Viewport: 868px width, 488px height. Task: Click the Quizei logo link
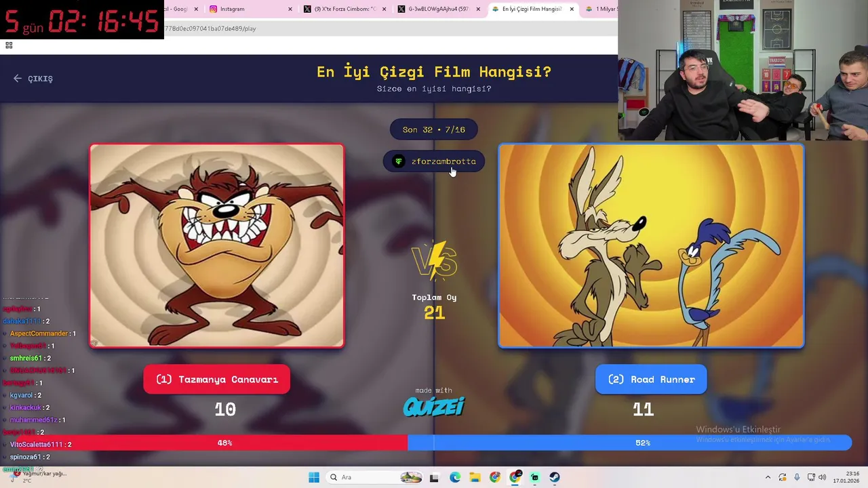tap(434, 406)
